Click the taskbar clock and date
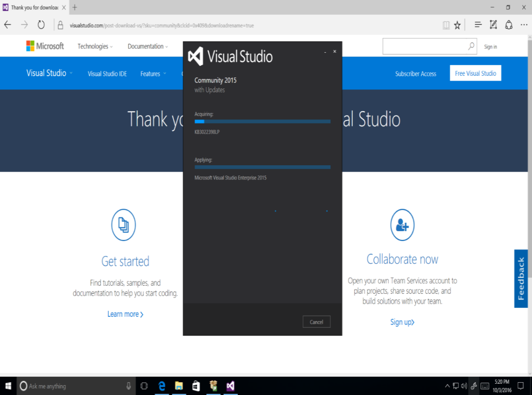Screen dimensions: 532x395 click(502, 386)
